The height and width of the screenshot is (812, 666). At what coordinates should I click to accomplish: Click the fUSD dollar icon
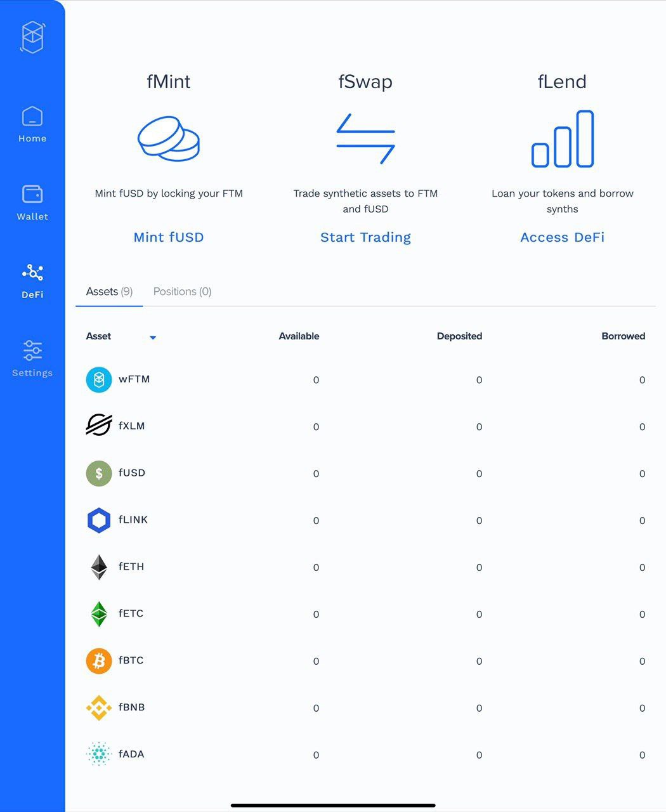click(x=99, y=473)
